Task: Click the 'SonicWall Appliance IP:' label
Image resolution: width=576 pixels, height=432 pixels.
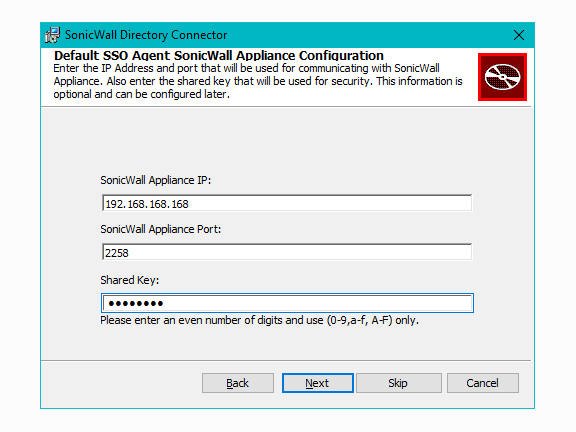Action: coord(156,180)
